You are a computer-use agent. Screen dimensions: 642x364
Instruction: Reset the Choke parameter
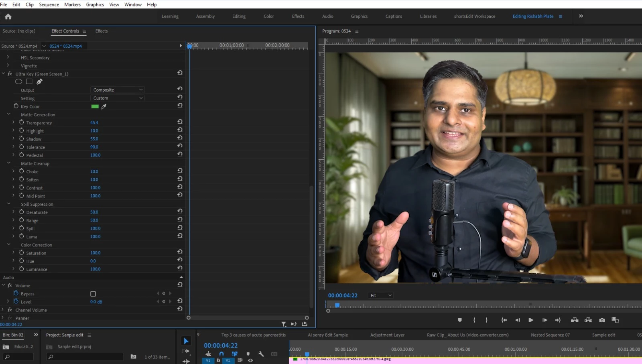click(180, 171)
